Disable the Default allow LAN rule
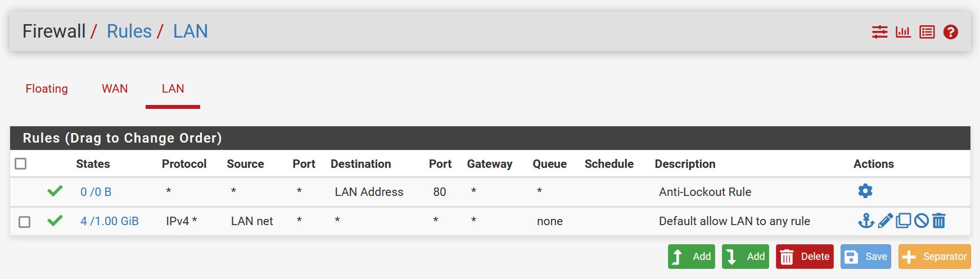 click(x=921, y=221)
